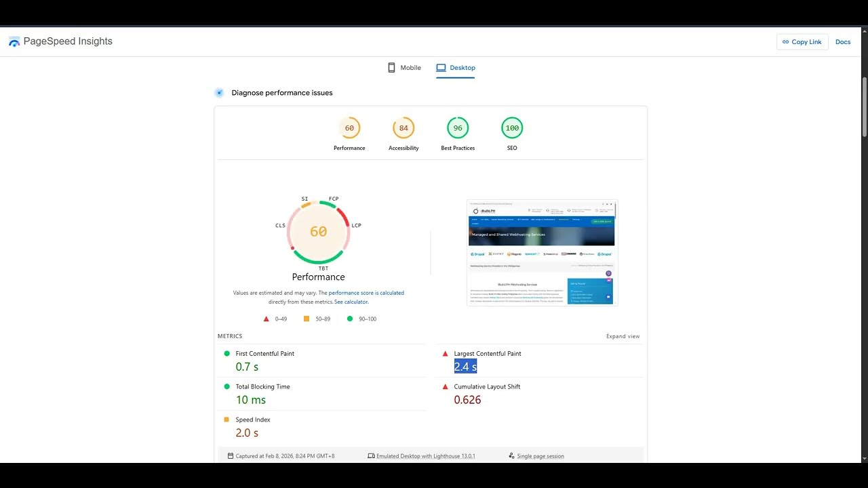Click the LCP segment label on gauge
This screenshot has width=868, height=488.
pyautogui.click(x=356, y=225)
